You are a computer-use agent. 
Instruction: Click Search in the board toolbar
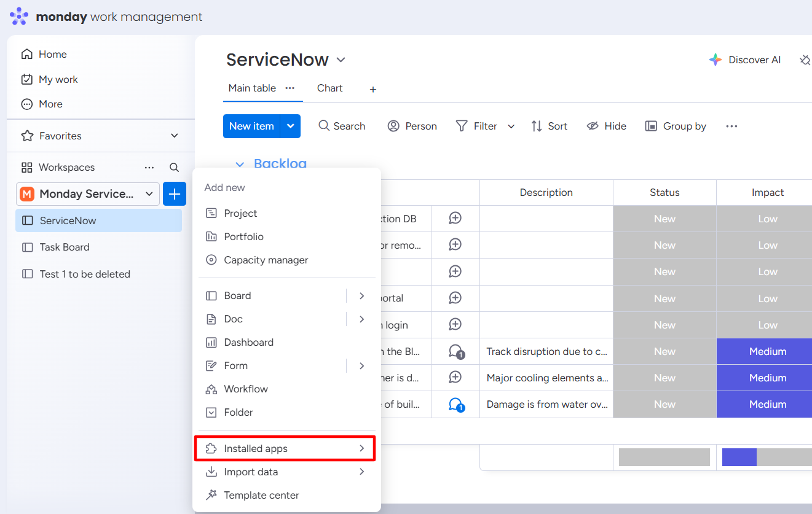point(342,126)
